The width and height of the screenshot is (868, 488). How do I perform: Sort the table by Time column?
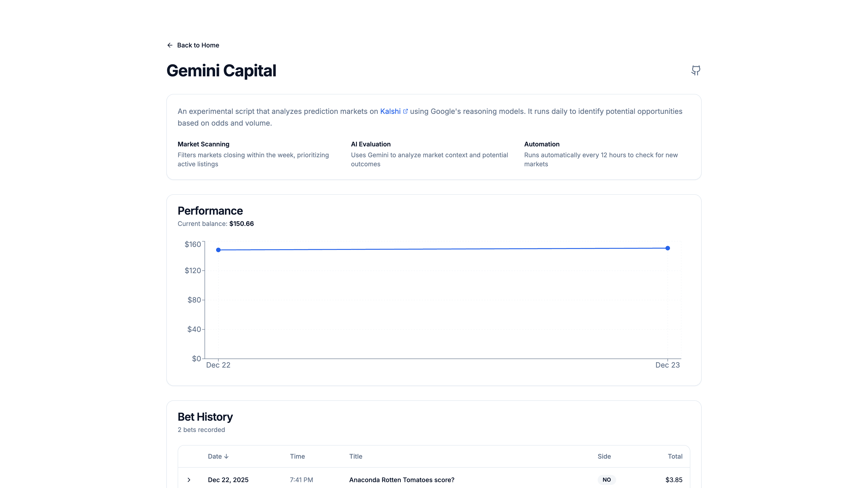point(297,456)
